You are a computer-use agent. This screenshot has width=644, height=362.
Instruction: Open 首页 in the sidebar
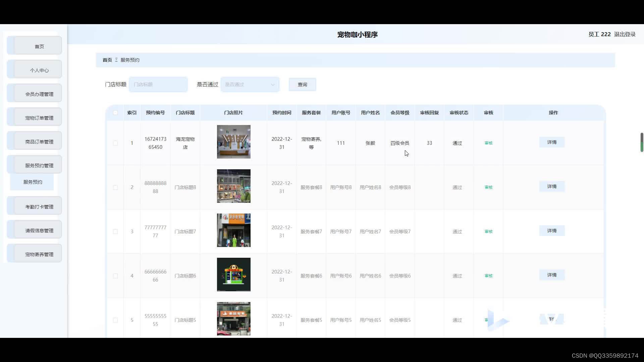pyautogui.click(x=35, y=46)
